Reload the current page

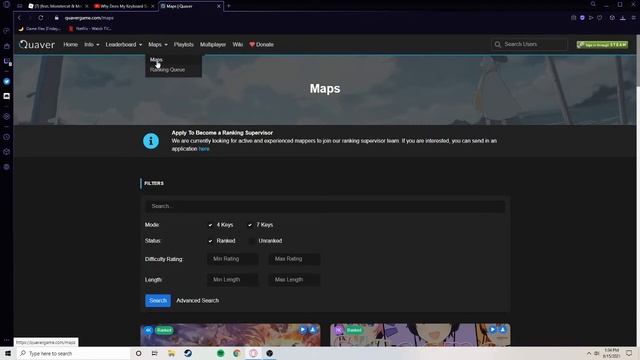(41, 18)
